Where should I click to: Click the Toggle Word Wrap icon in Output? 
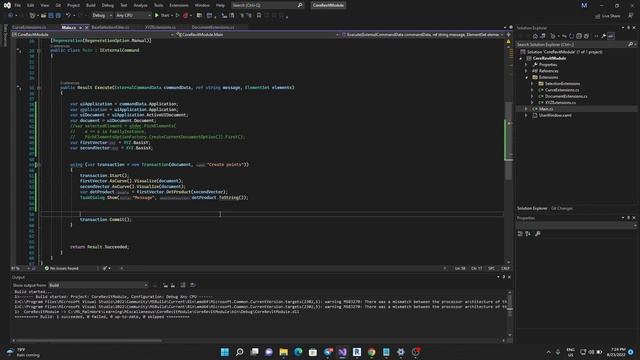click(193, 285)
